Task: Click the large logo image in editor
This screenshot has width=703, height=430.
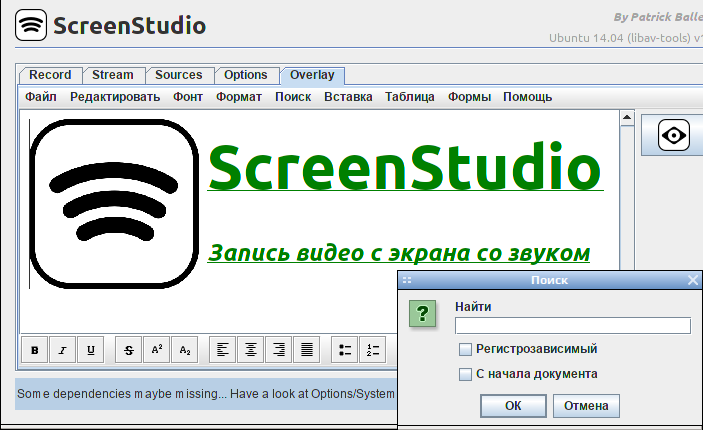Action: [114, 204]
